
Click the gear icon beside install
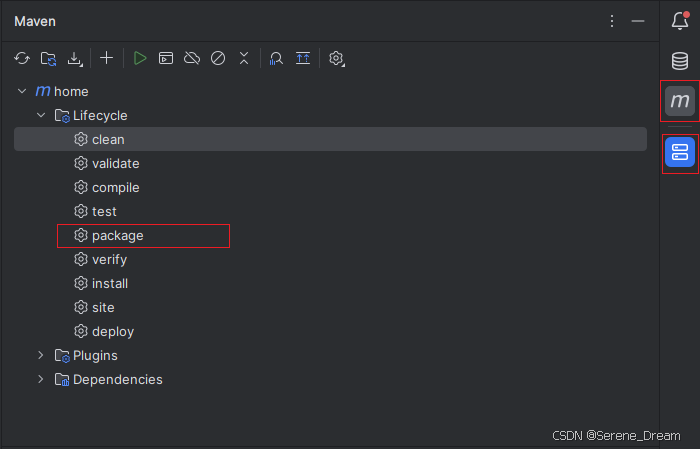pos(81,283)
